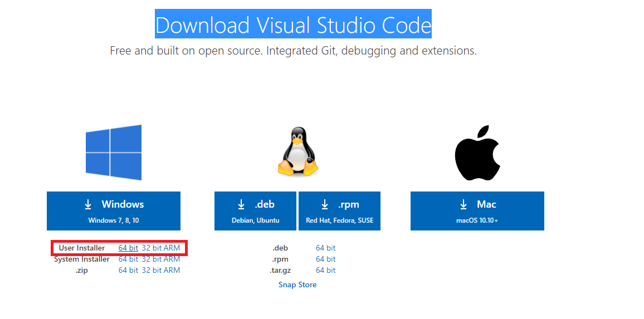Download the System Installer ARM build
The image size is (644, 319).
click(x=172, y=259)
